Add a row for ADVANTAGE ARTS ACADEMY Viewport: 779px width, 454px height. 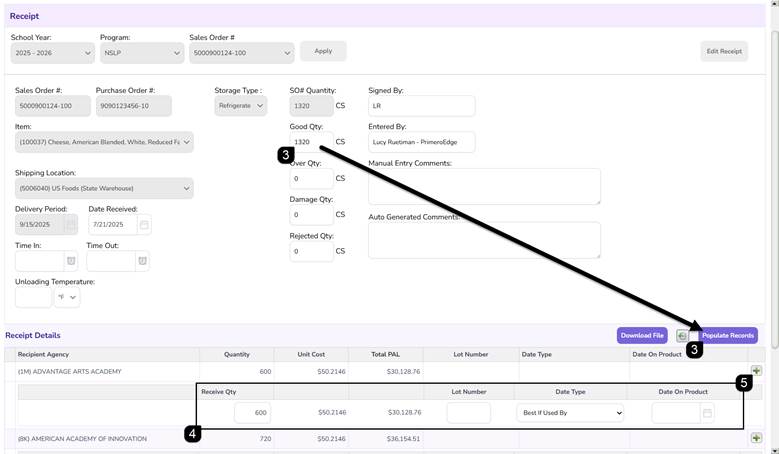[x=756, y=371]
